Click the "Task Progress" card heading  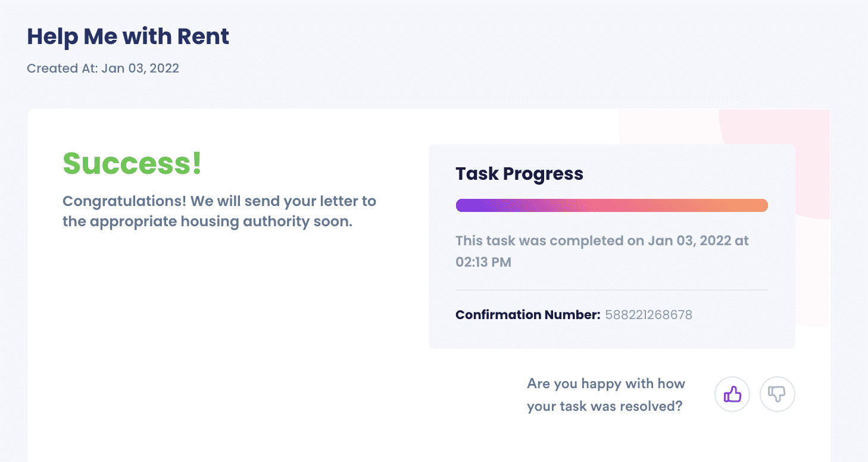click(519, 174)
